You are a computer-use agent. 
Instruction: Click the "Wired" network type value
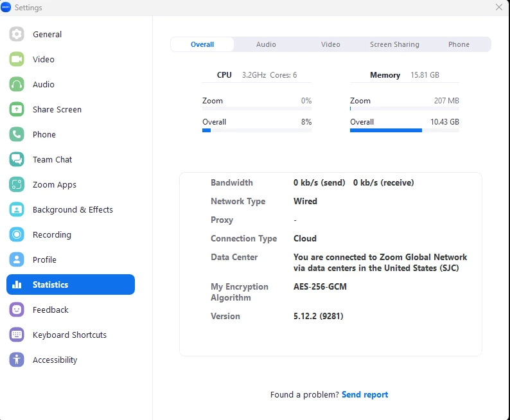[305, 201]
